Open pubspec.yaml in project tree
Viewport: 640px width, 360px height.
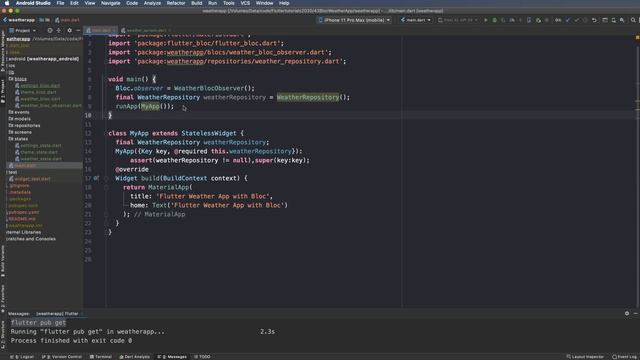click(24, 212)
